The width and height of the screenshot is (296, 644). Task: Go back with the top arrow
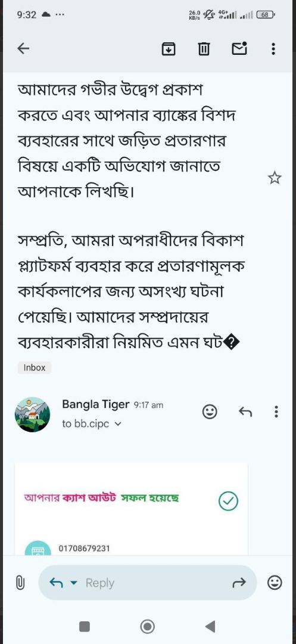[23, 49]
